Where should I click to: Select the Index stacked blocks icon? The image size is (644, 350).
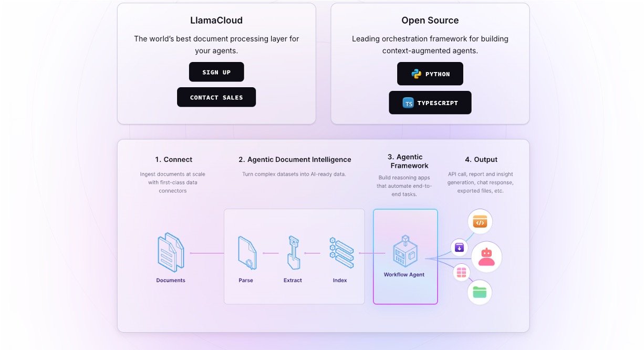pos(340,253)
